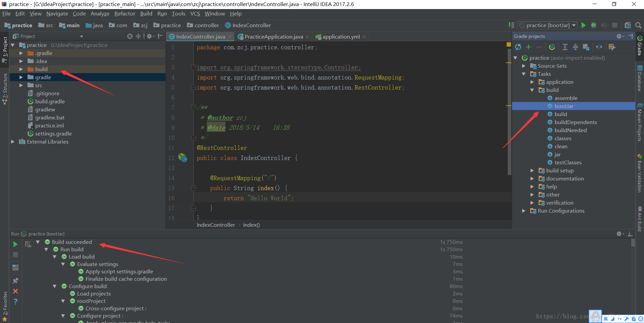Expand the src folder

click(x=21, y=85)
